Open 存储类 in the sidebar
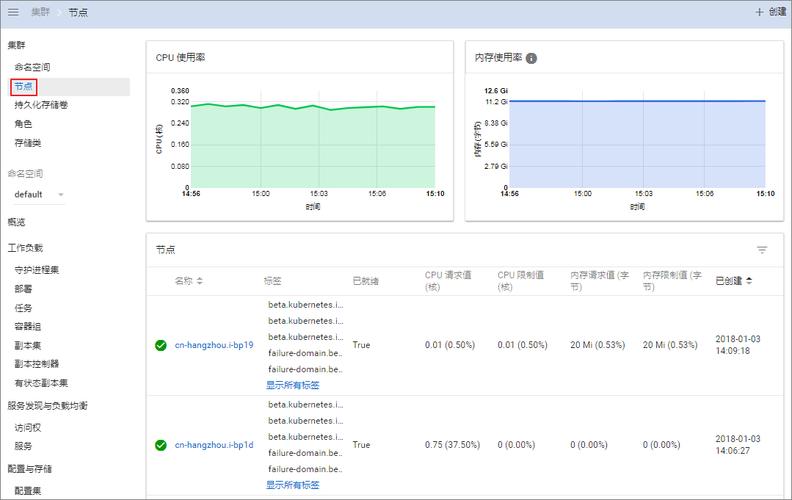 pyautogui.click(x=28, y=143)
